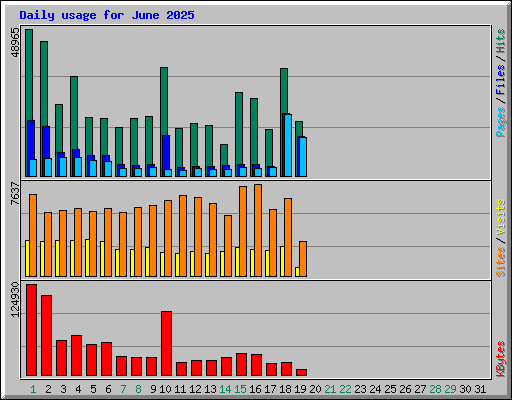
Task: Click the red KBytes bar for day 10
Action: [x=167, y=344]
